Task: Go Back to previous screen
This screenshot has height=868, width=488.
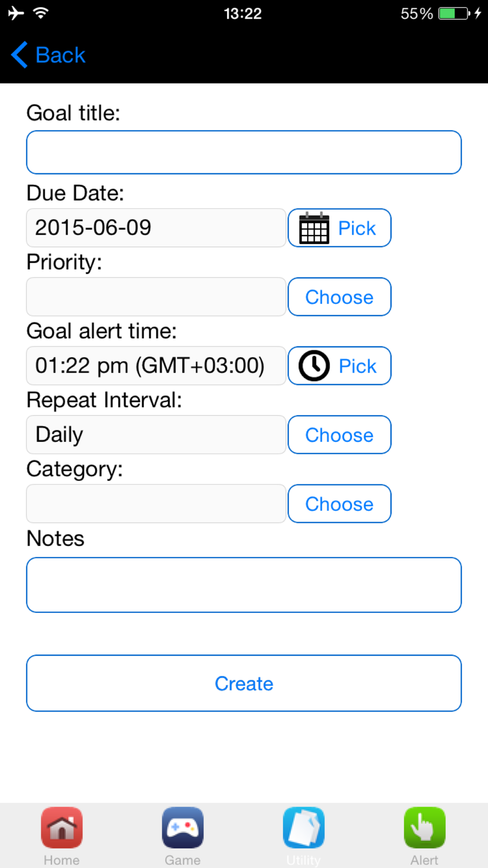Action: point(61,55)
